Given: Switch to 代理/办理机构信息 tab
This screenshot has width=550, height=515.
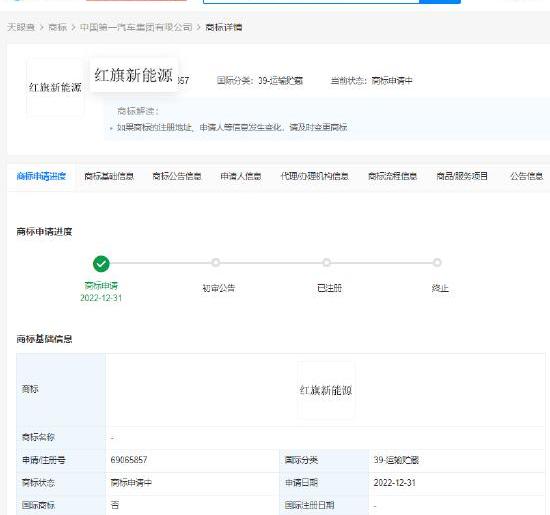Looking at the screenshot, I should [x=314, y=176].
